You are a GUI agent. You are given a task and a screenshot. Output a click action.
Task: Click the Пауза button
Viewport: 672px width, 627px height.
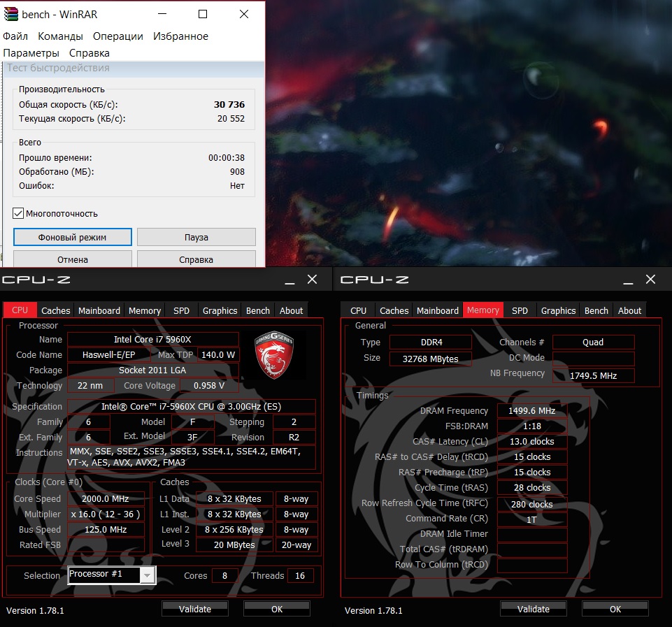[196, 237]
